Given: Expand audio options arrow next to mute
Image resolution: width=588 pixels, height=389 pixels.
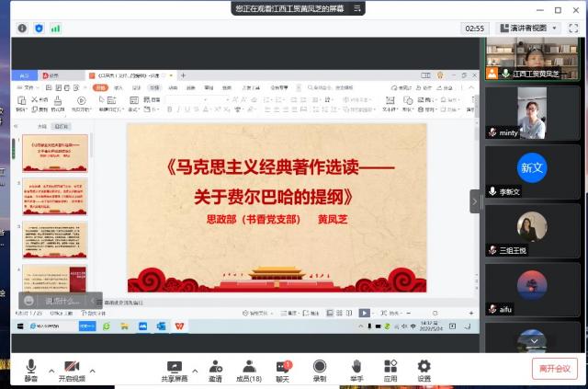Looking at the screenshot, I should point(51,369).
